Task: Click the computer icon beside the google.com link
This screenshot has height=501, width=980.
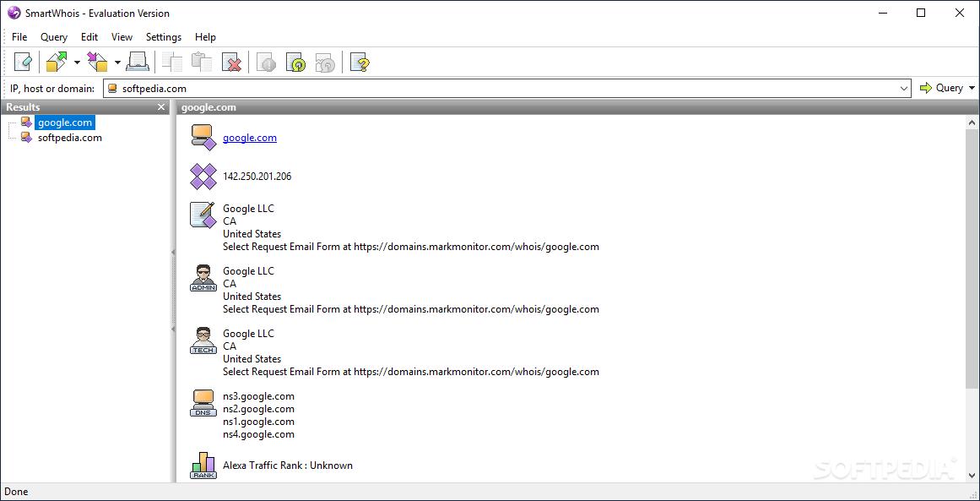Action: (x=203, y=138)
